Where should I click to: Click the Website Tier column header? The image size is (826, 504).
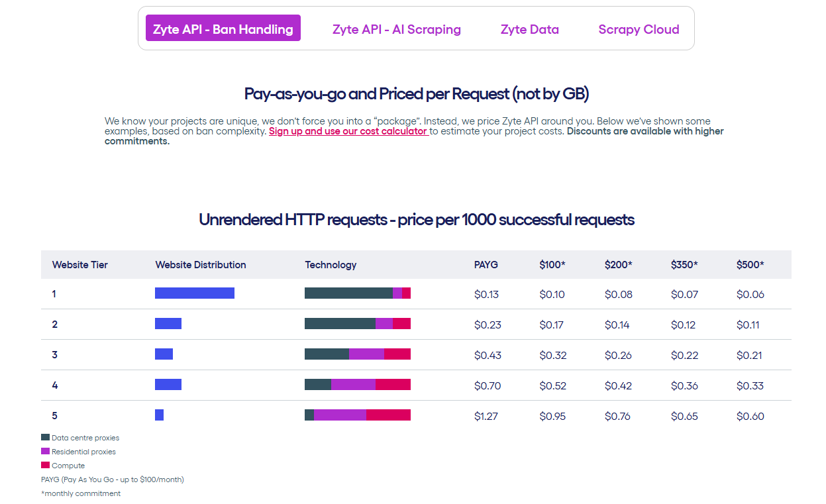pos(79,265)
